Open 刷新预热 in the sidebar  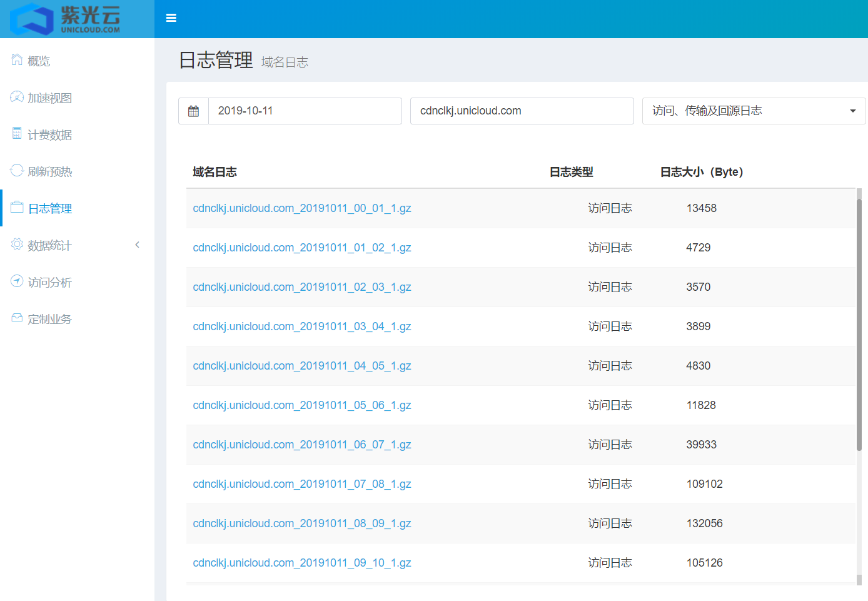pos(50,171)
